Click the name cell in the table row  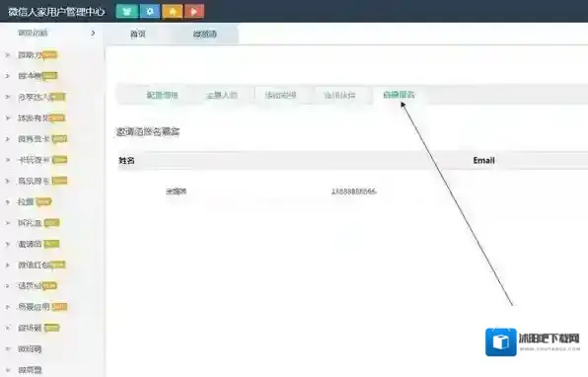176,191
